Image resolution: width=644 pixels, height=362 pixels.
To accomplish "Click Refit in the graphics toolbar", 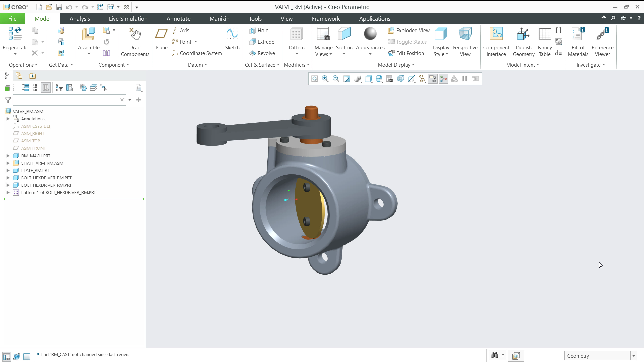I will (314, 79).
